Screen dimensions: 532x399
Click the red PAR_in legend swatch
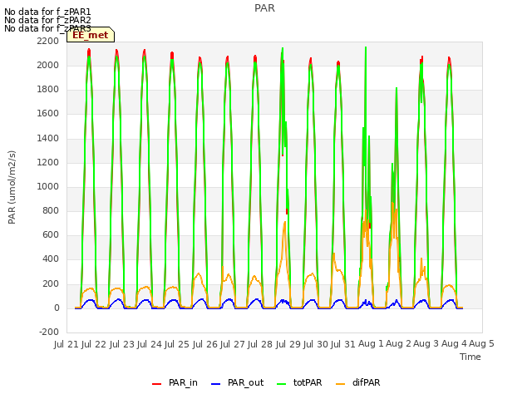tap(157, 384)
